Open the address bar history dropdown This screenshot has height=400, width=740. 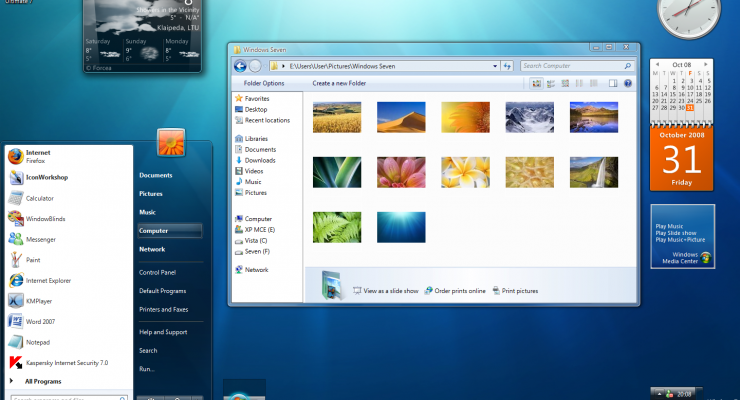coord(494,65)
